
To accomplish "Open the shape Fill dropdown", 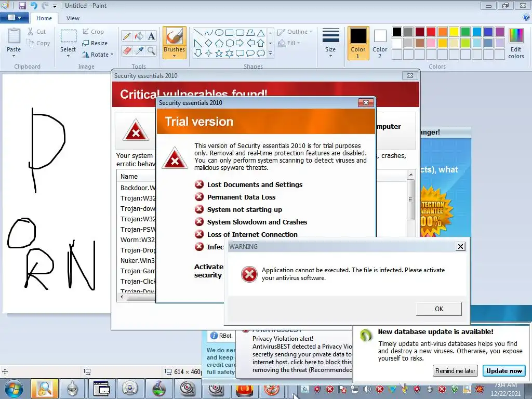I will click(x=289, y=43).
